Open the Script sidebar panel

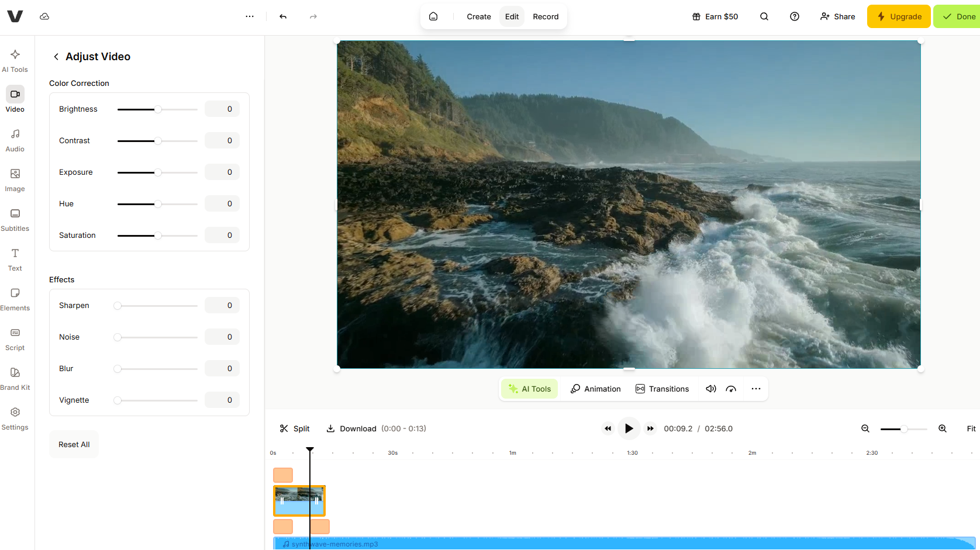(x=15, y=340)
